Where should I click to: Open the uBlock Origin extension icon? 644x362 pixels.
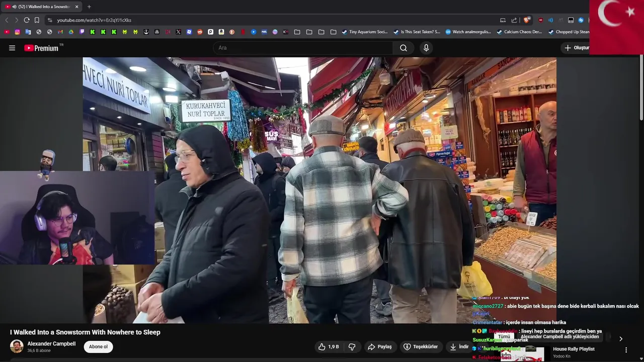tap(541, 20)
